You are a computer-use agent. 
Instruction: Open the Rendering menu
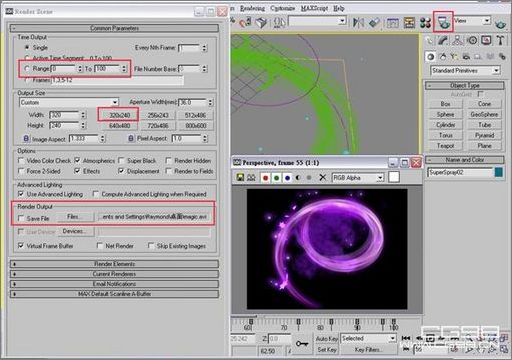pos(252,8)
